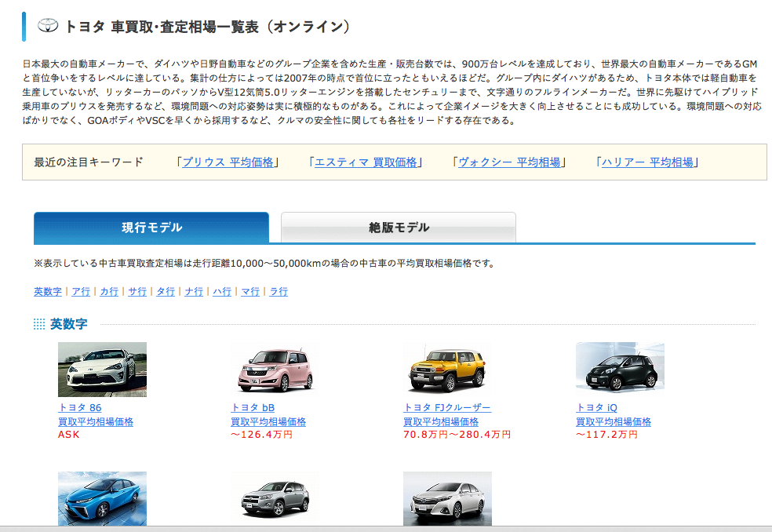Click the black Toyota iQ thumbnail
The image size is (772, 532).
pos(620,370)
